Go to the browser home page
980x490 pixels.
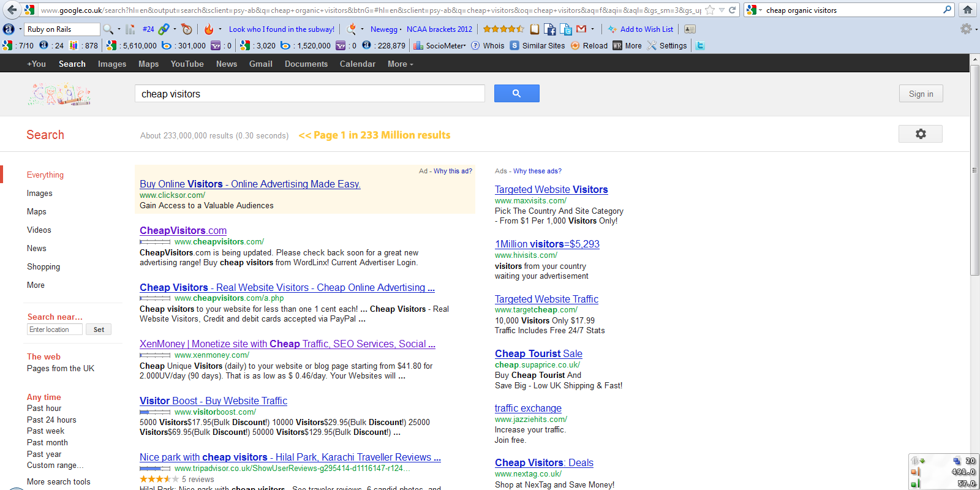(x=968, y=10)
